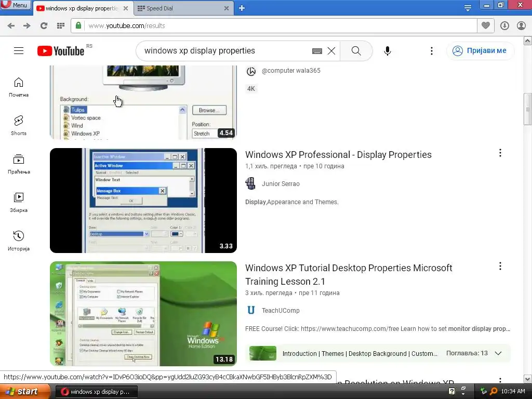The height and width of the screenshot is (399, 532).
Task: Click the Junior Serrao channel avatar
Action: pyautogui.click(x=251, y=183)
